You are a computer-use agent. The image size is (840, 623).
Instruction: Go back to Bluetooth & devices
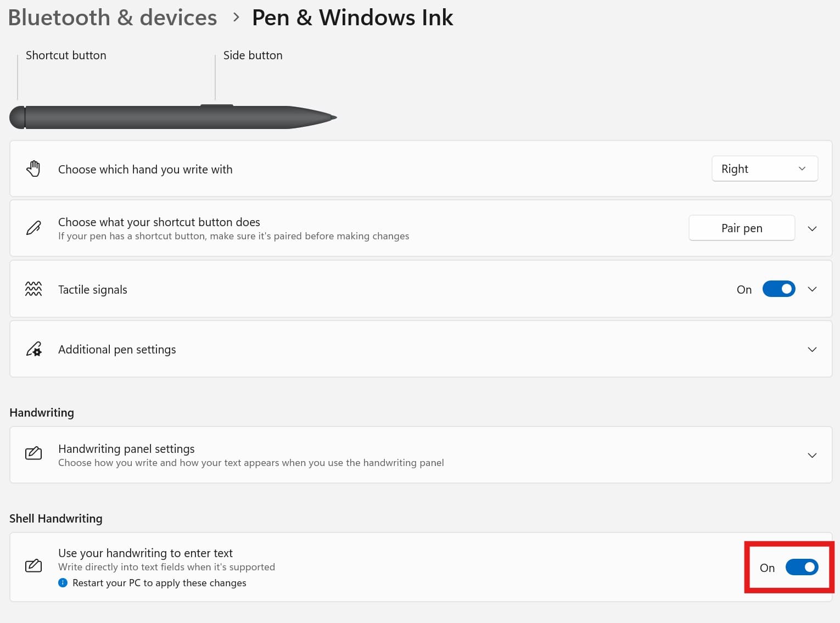point(112,17)
